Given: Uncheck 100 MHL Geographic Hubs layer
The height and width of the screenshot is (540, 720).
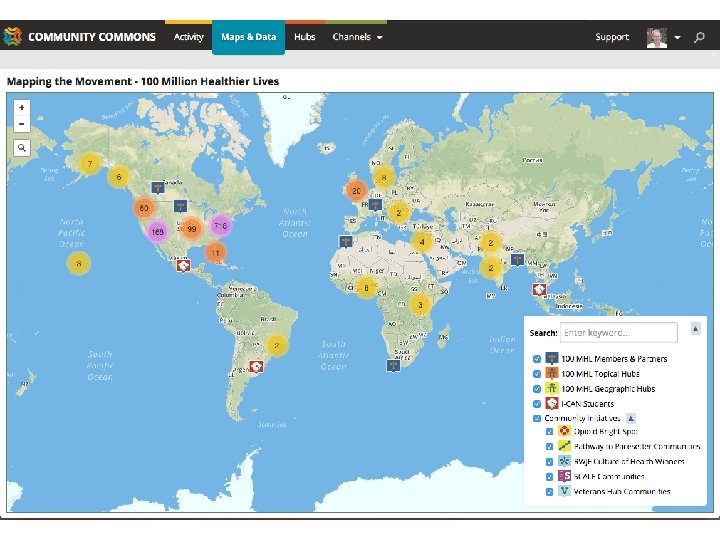Looking at the screenshot, I should (537, 389).
